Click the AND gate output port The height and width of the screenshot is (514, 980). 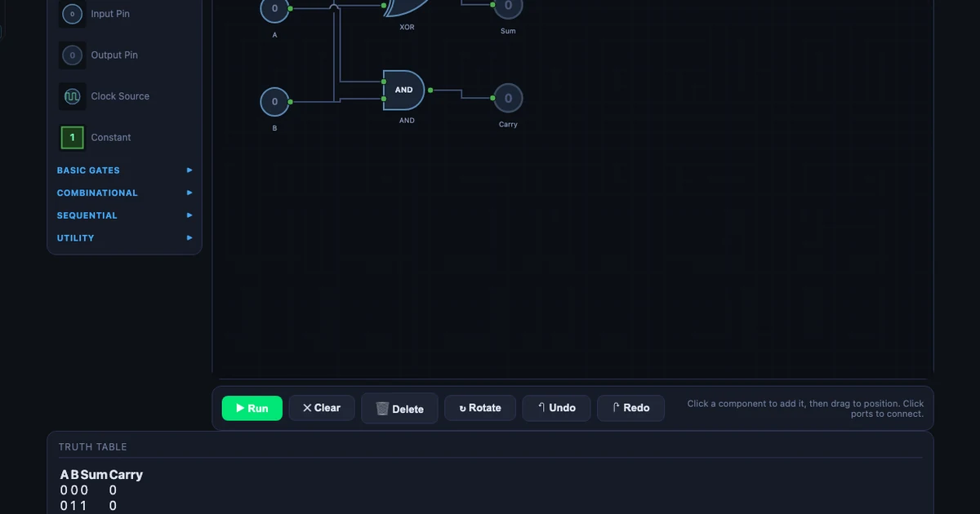pyautogui.click(x=430, y=90)
